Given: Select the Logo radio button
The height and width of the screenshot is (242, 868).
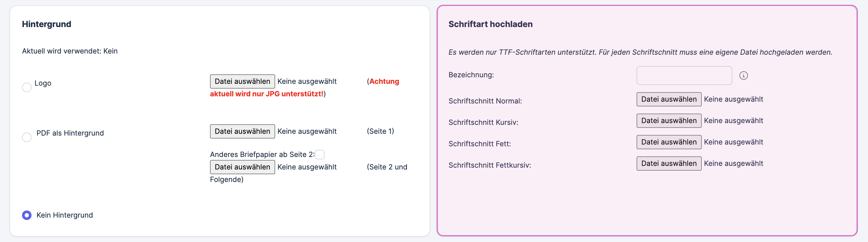Looking at the screenshot, I should [x=26, y=87].
